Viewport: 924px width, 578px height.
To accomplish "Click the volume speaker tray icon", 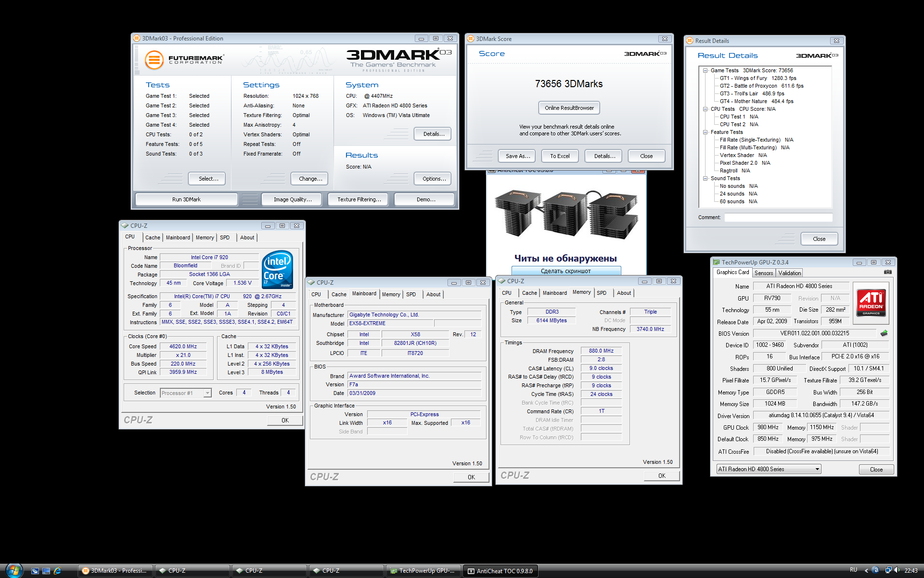I will point(897,570).
